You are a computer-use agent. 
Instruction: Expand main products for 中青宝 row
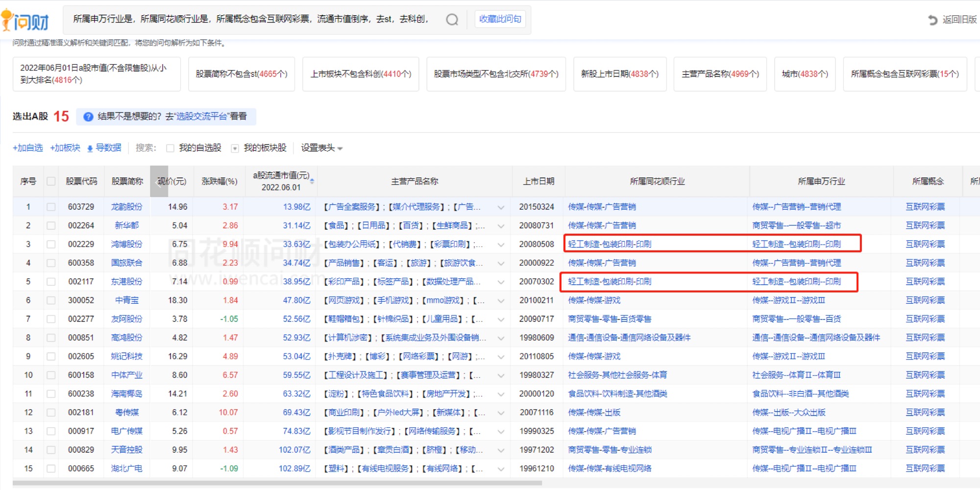501,300
